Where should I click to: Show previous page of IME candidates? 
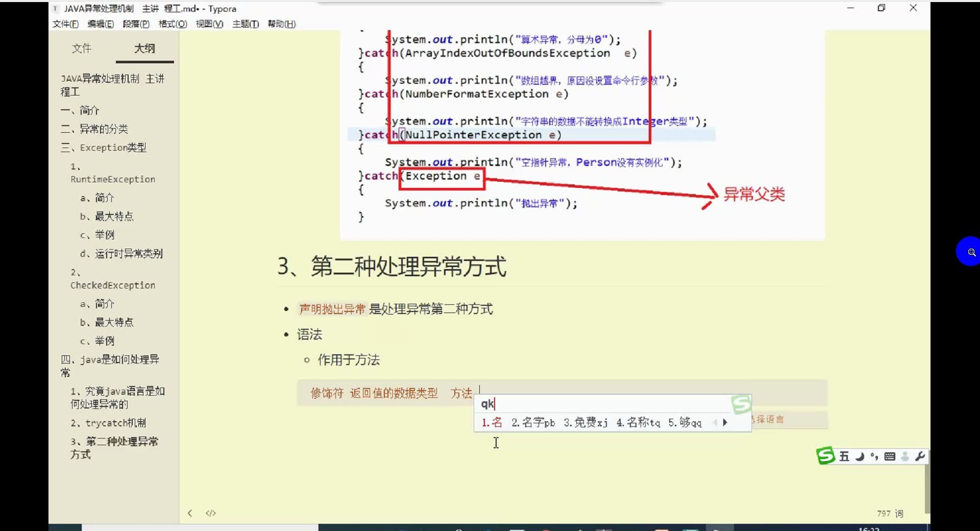(x=715, y=422)
